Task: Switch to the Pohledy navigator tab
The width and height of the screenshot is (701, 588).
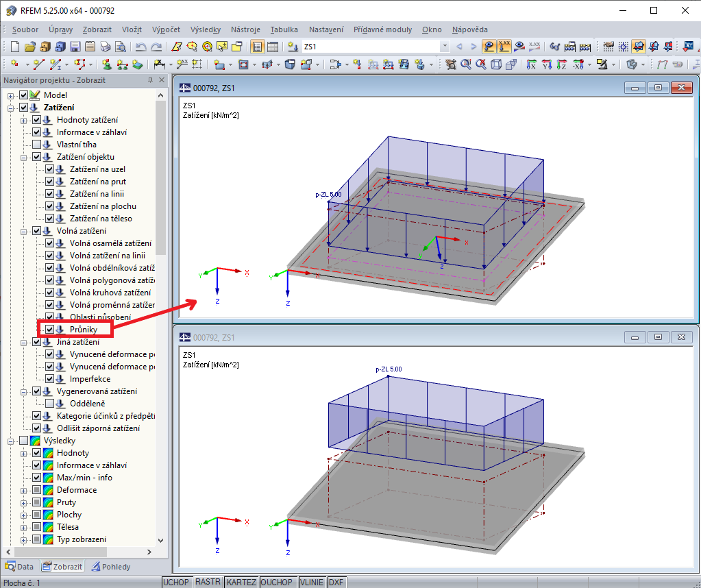Action: (x=111, y=567)
